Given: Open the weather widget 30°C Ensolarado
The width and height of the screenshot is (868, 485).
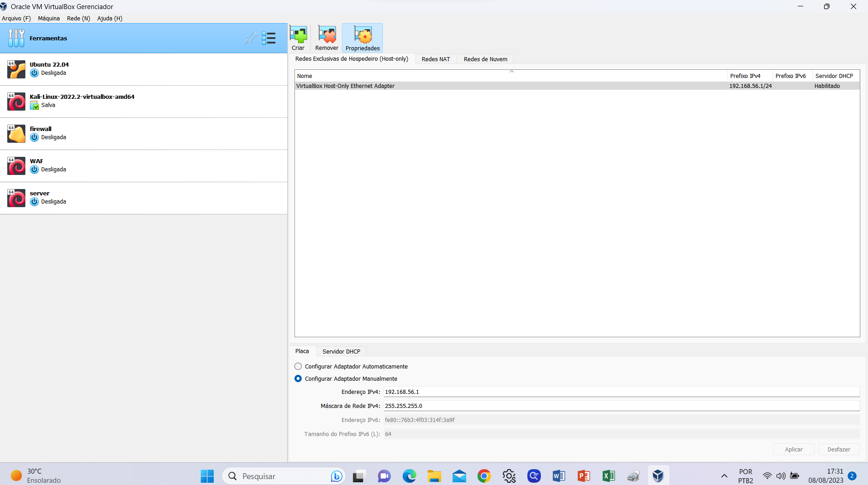Looking at the screenshot, I should (x=36, y=476).
